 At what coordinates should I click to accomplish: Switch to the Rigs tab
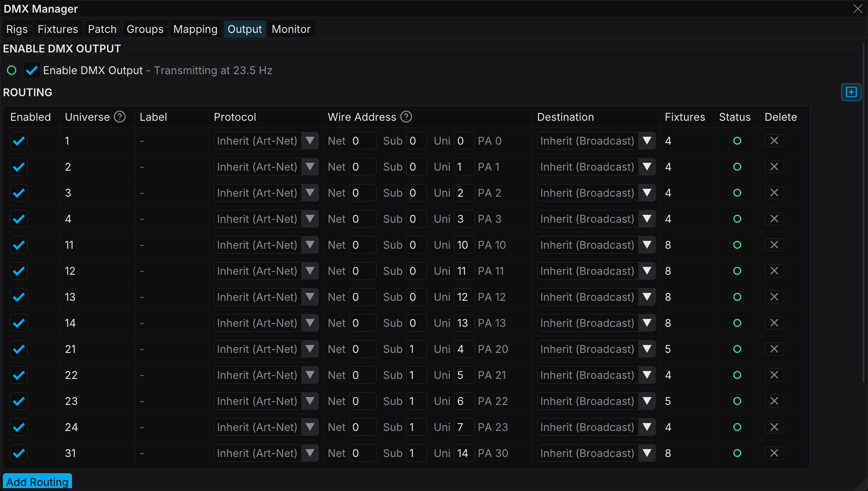tap(17, 29)
